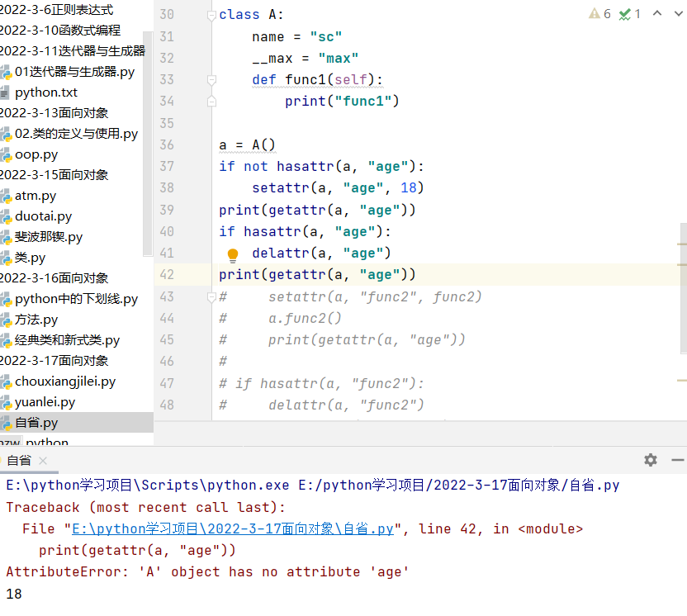Open duotai.py in project tree
This screenshot has width=687, height=616.
(43, 216)
